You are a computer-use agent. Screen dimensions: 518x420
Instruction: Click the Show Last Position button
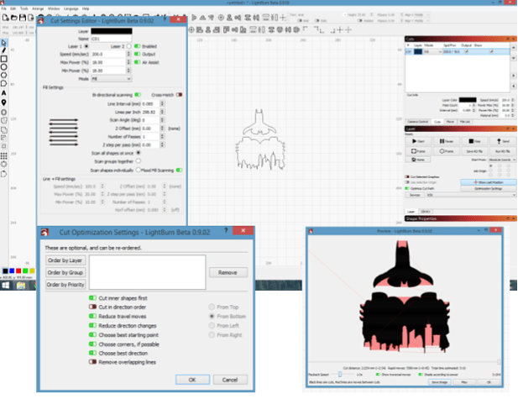point(489,182)
